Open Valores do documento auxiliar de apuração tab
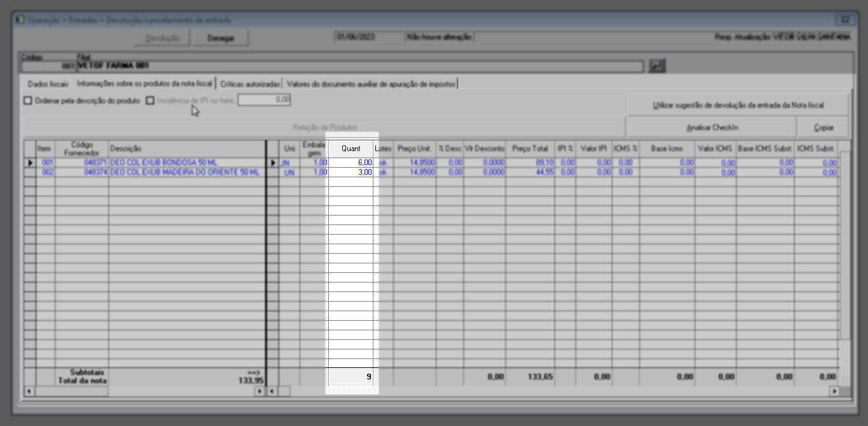Image resolution: width=868 pixels, height=426 pixels. (x=371, y=84)
